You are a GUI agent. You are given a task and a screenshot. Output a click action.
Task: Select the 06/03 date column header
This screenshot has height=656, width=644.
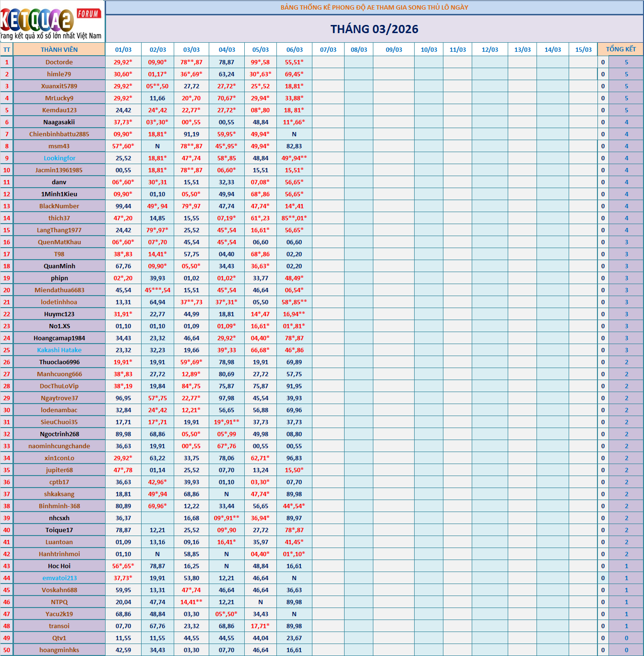(x=294, y=49)
